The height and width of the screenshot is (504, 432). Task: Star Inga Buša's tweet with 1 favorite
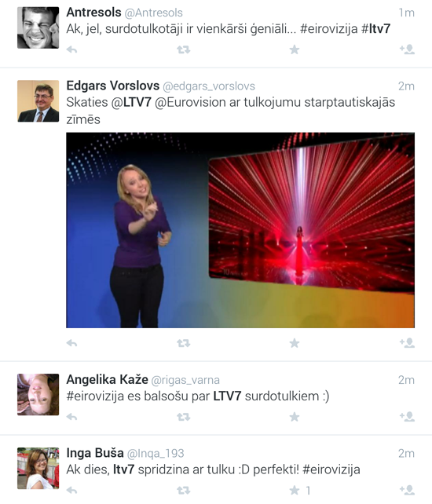pyautogui.click(x=295, y=491)
